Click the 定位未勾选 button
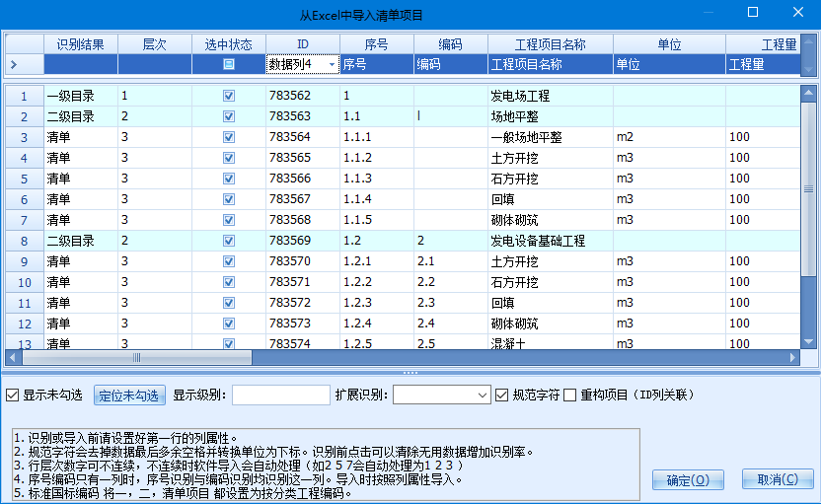 click(129, 396)
